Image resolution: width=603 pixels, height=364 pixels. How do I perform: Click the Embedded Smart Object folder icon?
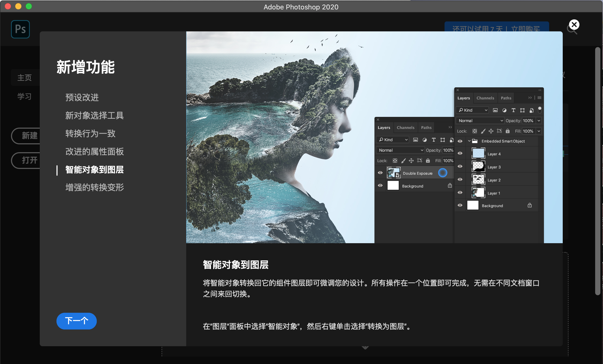click(x=475, y=141)
